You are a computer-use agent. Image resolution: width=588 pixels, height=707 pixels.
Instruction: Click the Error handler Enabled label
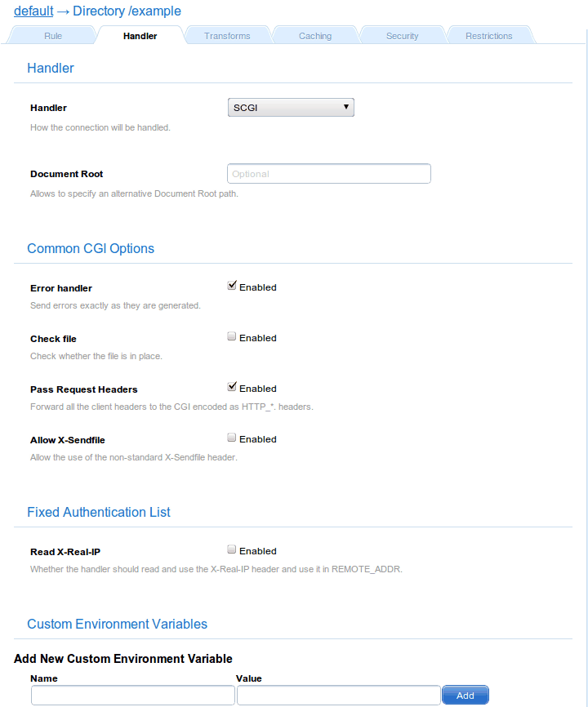coord(258,287)
